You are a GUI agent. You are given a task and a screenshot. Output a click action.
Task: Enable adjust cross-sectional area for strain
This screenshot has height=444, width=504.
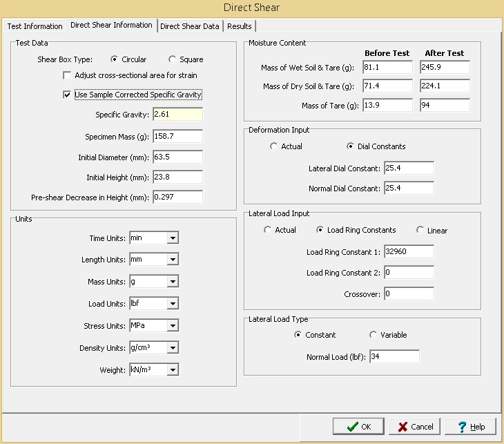(x=68, y=75)
